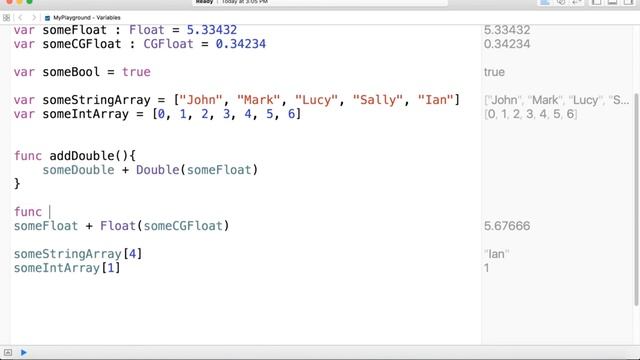Run the playground with the play button
Image resolution: width=640 pixels, height=360 pixels.
click(24, 352)
